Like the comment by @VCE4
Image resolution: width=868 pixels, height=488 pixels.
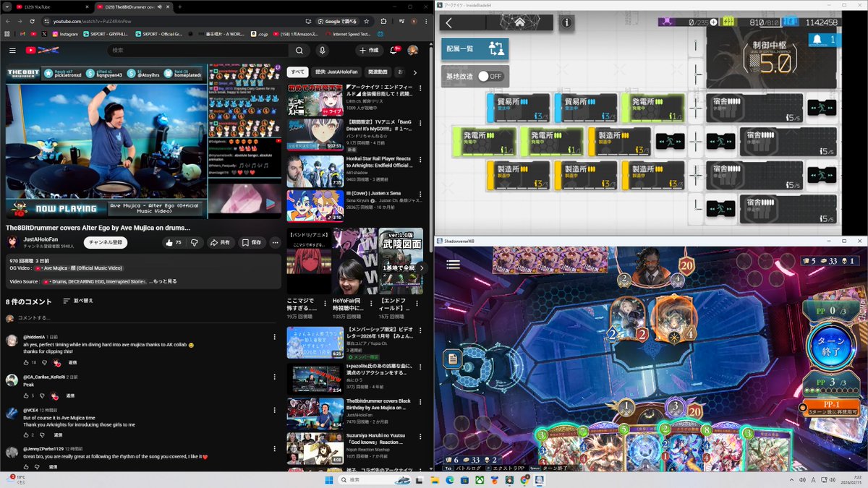tap(25, 435)
